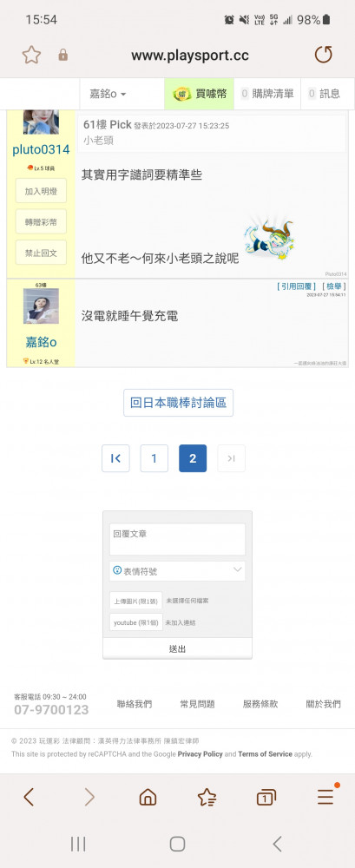355x868 pixels.
Task: Reload the page with refresh icon
Action: tap(324, 55)
